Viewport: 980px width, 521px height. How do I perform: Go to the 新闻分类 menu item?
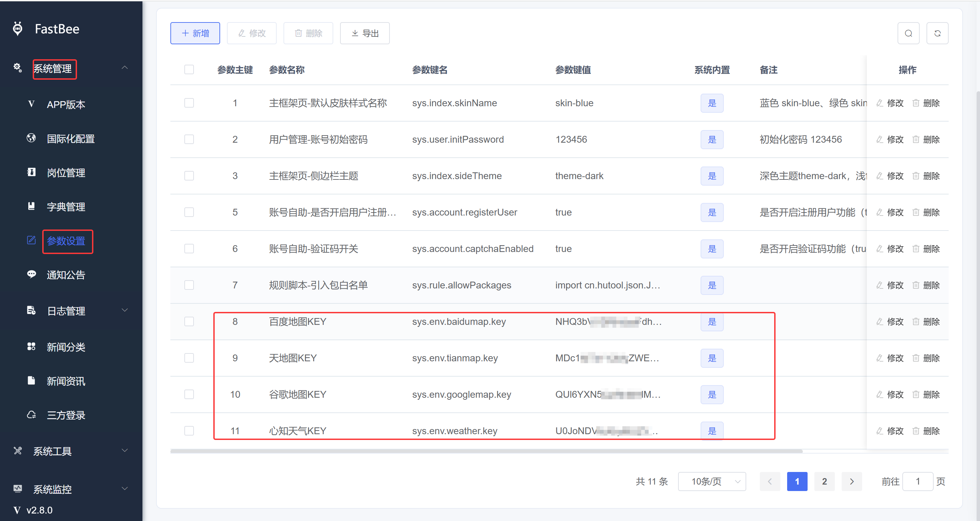point(66,347)
